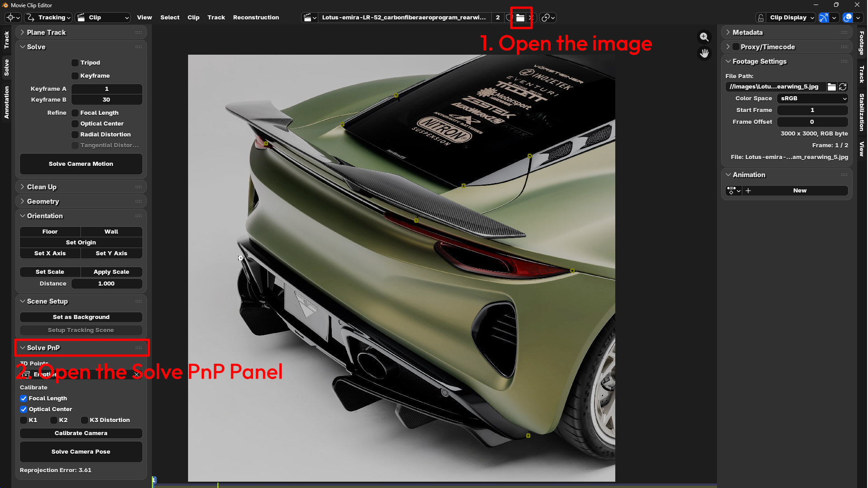Enable Refine Optical Center checkbox
This screenshot has height=488, width=868.
click(75, 124)
